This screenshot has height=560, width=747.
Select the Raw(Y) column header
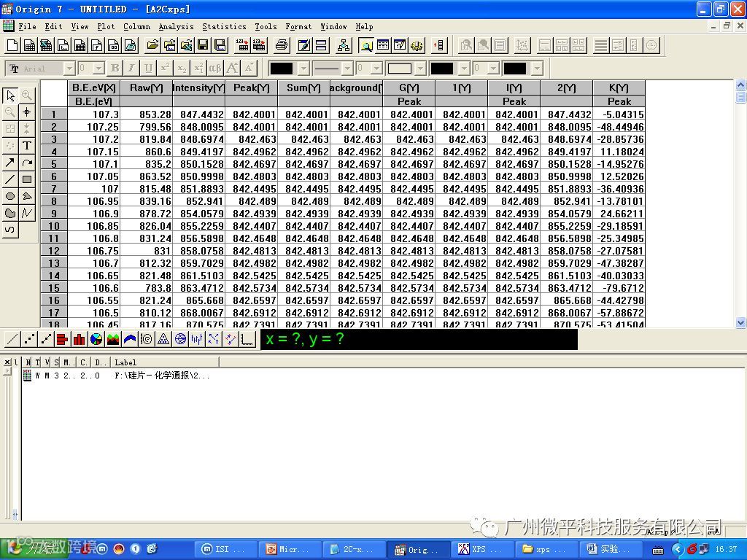[146, 87]
